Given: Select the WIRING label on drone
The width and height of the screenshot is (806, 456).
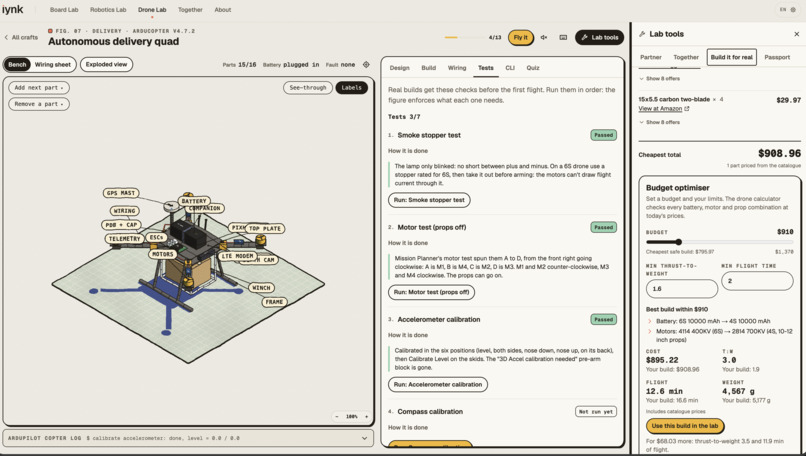Looking at the screenshot, I should 124,211.
